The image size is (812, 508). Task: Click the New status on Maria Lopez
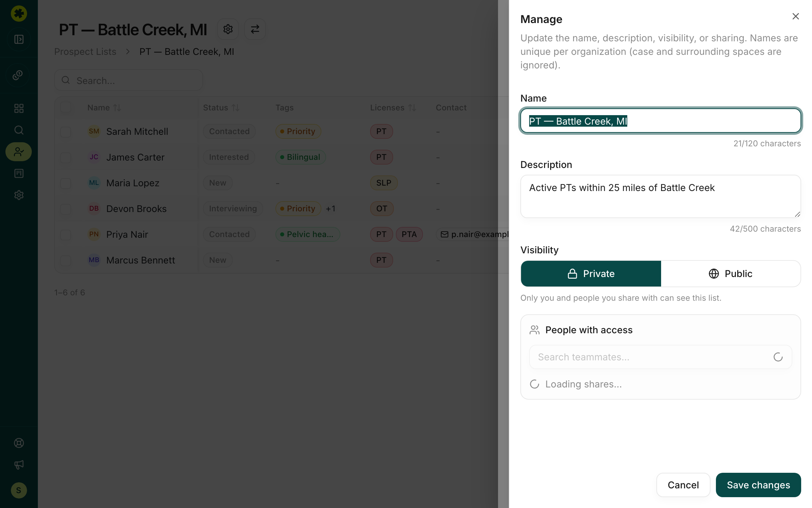(218, 183)
